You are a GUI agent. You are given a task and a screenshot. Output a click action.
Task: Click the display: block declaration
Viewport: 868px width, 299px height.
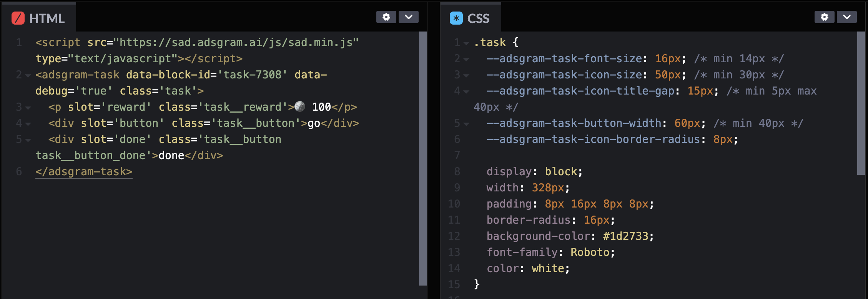(534, 171)
